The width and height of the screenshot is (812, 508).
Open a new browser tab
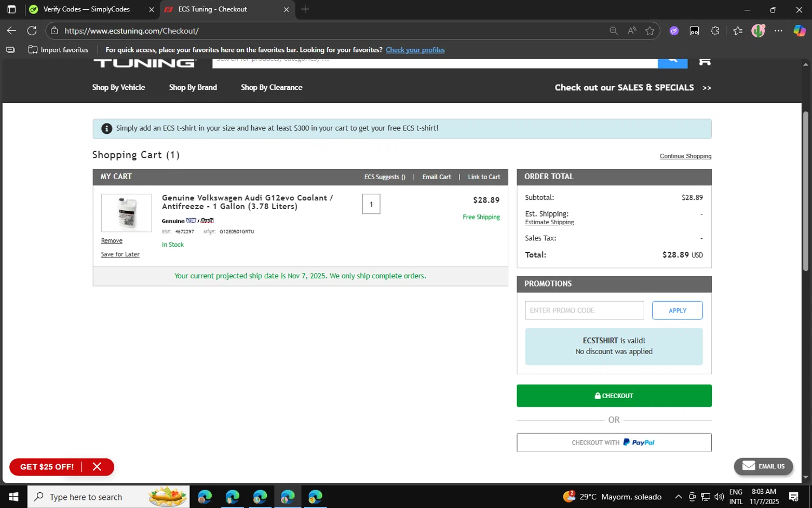pyautogui.click(x=305, y=9)
